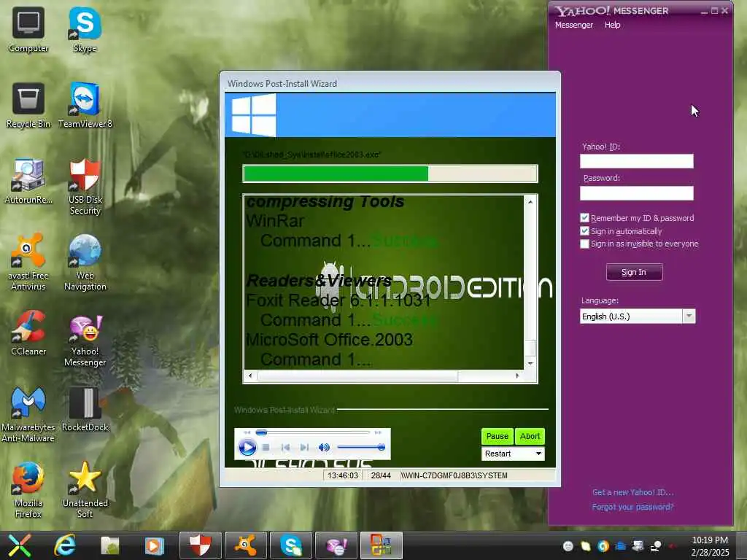Click the log horizontal scroll left arrow
The width and height of the screenshot is (747, 560).
(251, 376)
